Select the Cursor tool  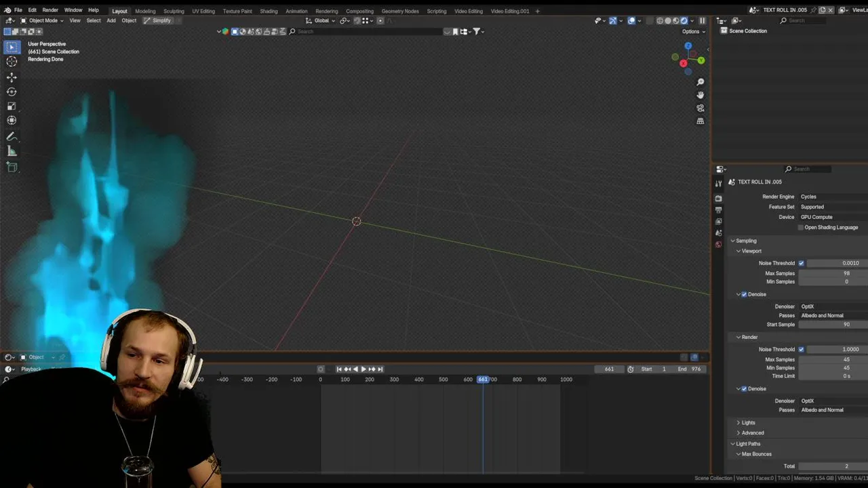point(12,61)
